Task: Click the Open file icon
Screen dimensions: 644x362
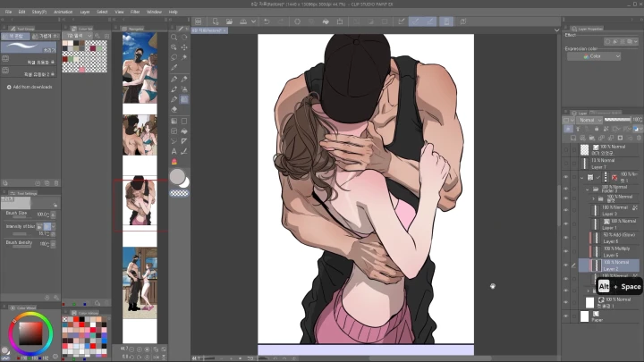Action: click(229, 21)
